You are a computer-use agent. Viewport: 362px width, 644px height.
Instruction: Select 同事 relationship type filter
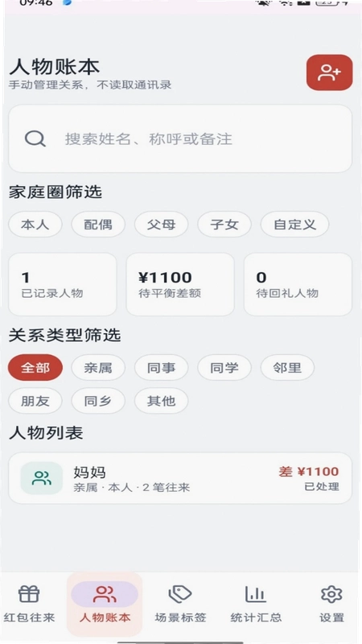click(162, 368)
